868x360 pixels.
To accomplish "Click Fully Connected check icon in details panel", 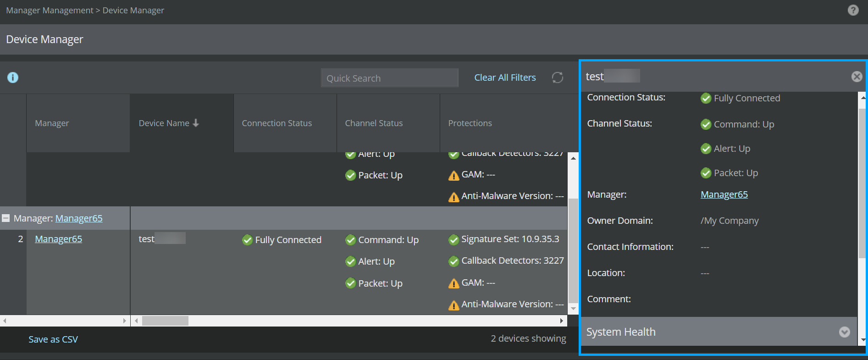I will click(x=706, y=98).
